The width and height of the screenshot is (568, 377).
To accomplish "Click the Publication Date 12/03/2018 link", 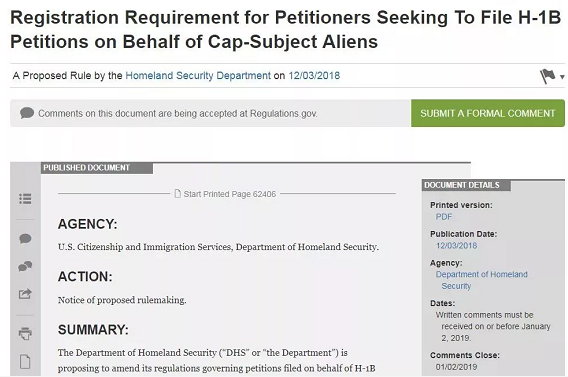I will (x=456, y=246).
